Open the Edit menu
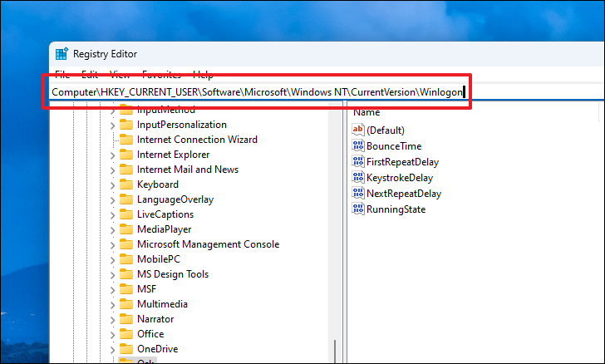605x364 pixels. [x=90, y=75]
